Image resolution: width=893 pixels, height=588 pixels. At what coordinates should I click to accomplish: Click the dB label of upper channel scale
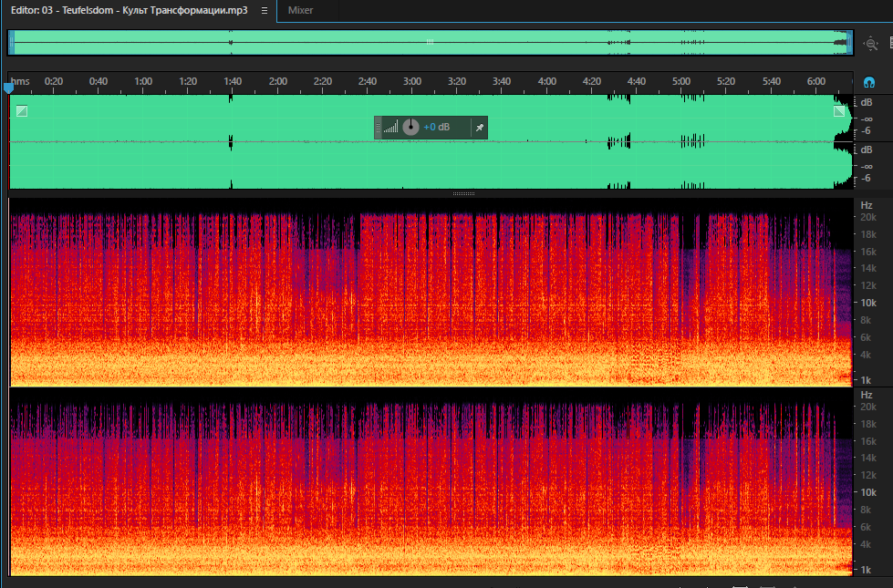pyautogui.click(x=867, y=102)
